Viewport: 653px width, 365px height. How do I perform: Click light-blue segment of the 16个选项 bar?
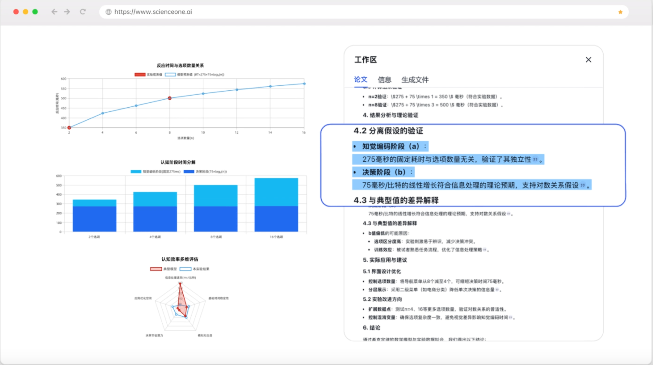click(276, 192)
